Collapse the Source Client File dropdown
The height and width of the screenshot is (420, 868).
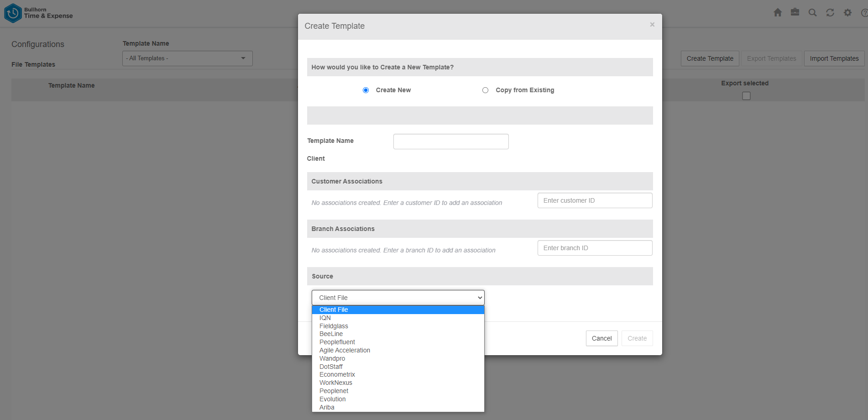[x=398, y=298]
